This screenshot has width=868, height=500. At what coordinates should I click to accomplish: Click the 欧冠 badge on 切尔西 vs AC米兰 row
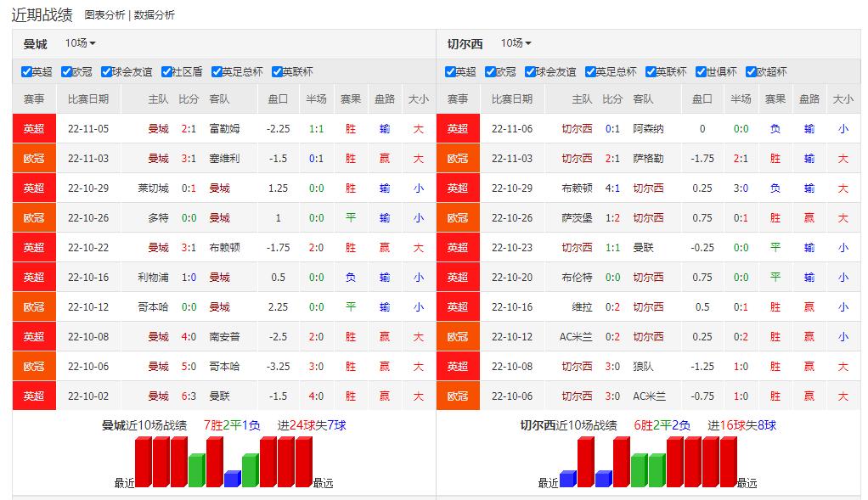coord(458,396)
